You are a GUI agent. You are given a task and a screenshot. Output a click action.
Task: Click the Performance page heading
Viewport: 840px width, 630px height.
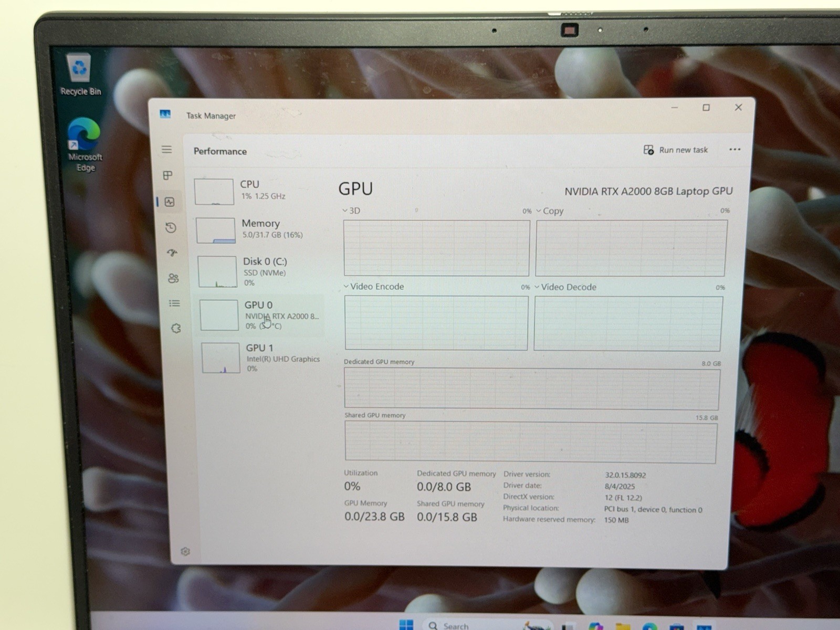tap(220, 151)
